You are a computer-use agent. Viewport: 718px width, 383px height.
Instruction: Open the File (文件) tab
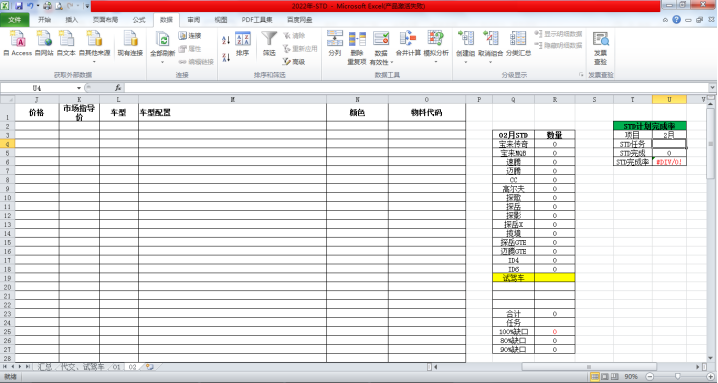pyautogui.click(x=15, y=20)
